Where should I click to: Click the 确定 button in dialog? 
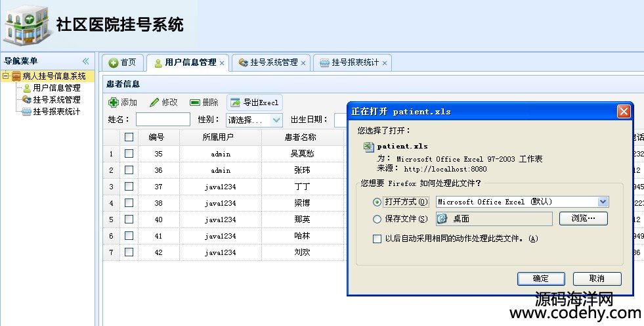pos(541,279)
